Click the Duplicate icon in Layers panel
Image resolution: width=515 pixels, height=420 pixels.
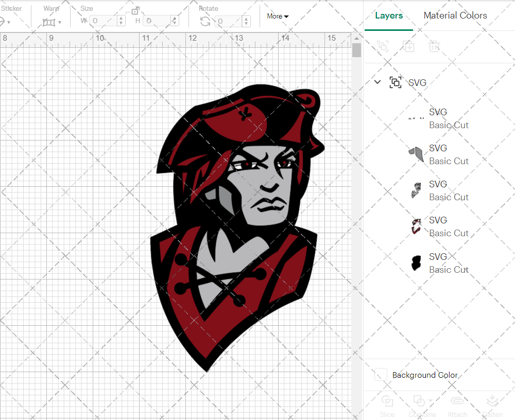click(x=409, y=46)
